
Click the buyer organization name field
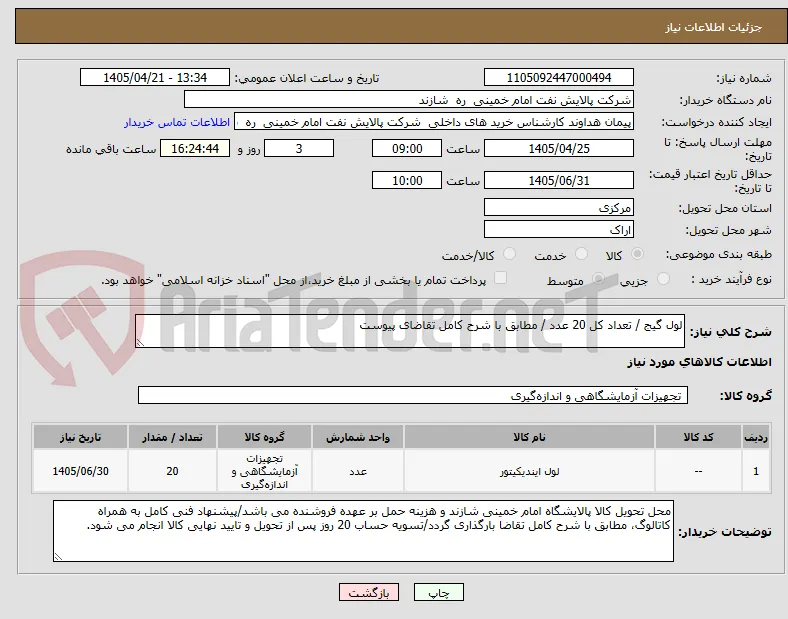pos(409,99)
